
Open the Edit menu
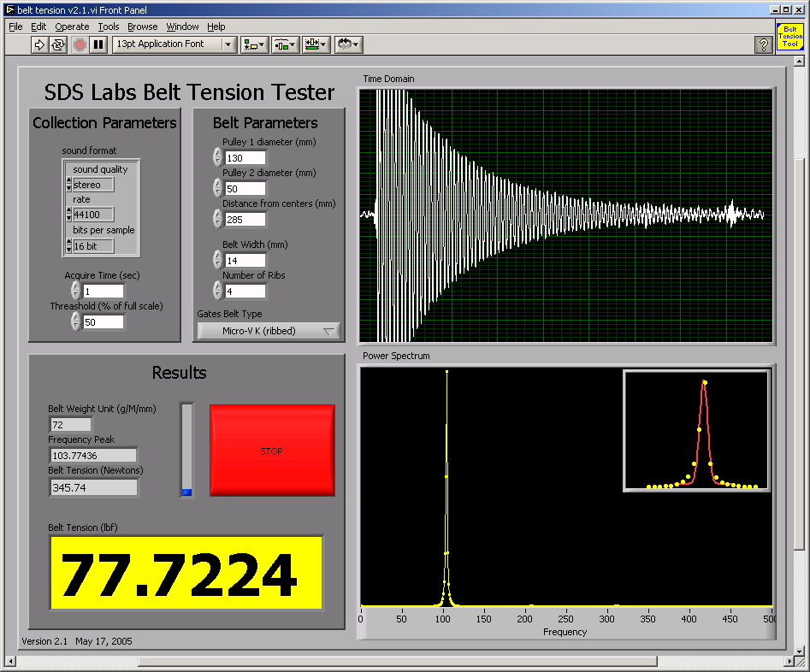38,27
